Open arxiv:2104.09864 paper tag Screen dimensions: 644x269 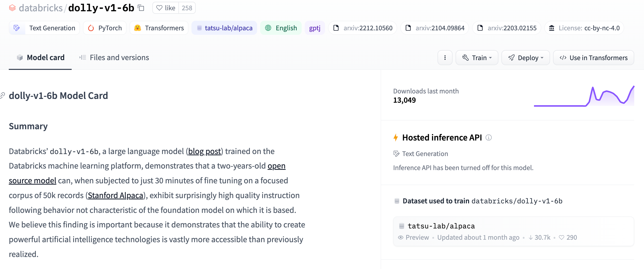(x=435, y=28)
